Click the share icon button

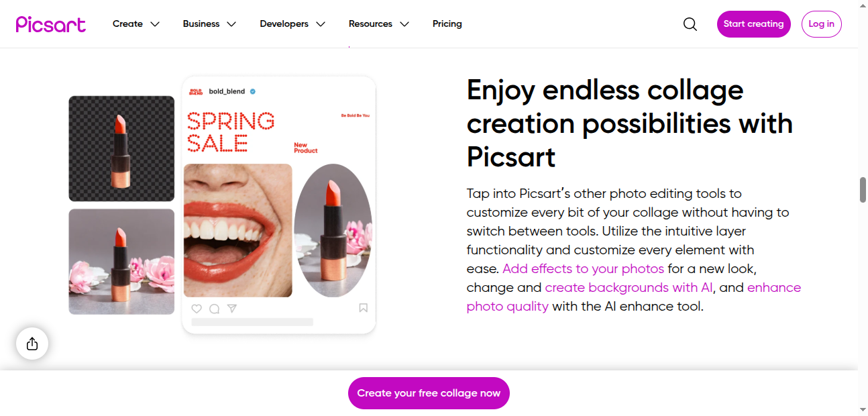coord(32,344)
